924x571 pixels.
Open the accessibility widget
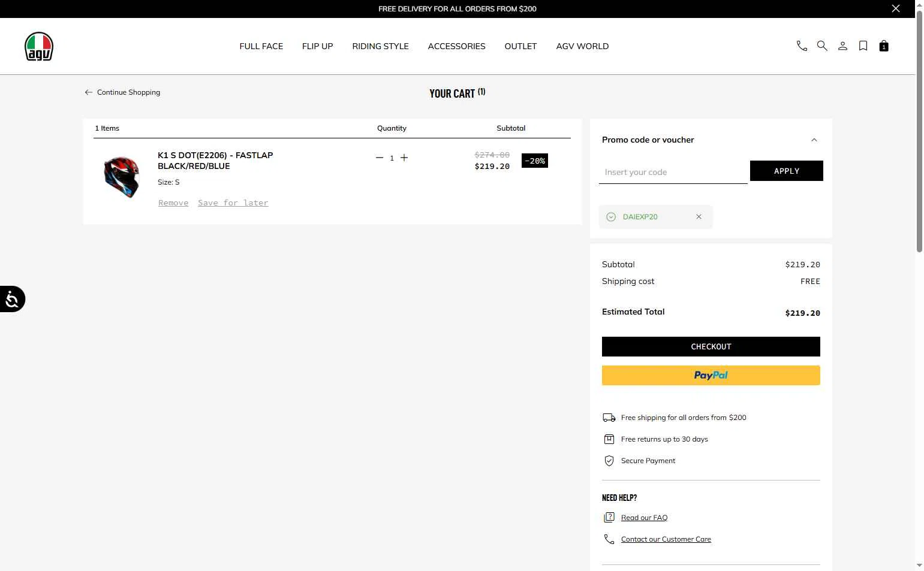12,299
